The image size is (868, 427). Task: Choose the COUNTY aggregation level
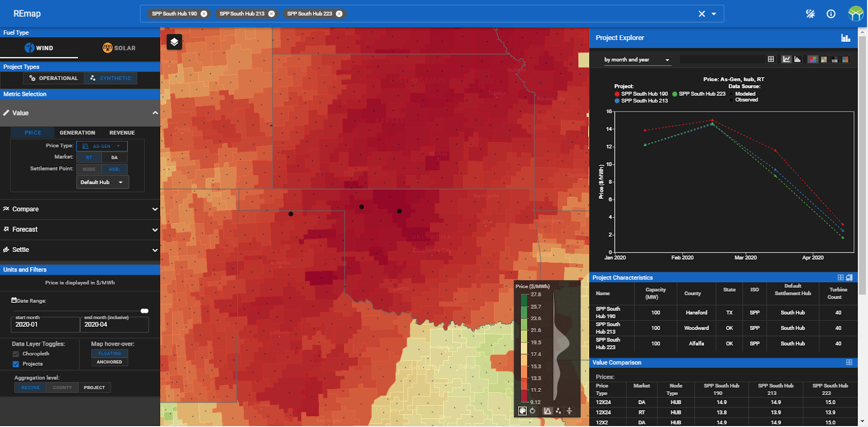click(62, 387)
